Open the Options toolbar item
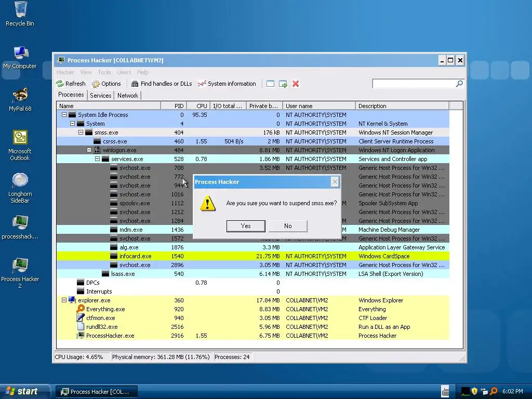 (106, 84)
